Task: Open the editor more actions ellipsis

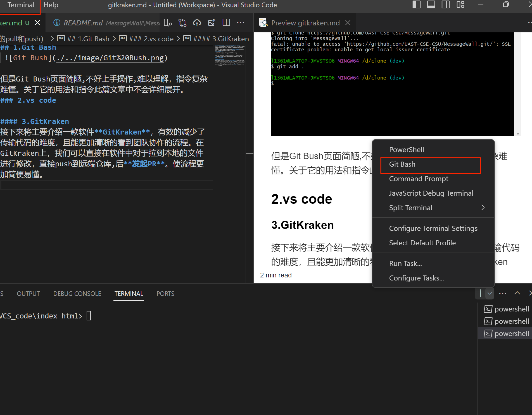Action: point(241,23)
